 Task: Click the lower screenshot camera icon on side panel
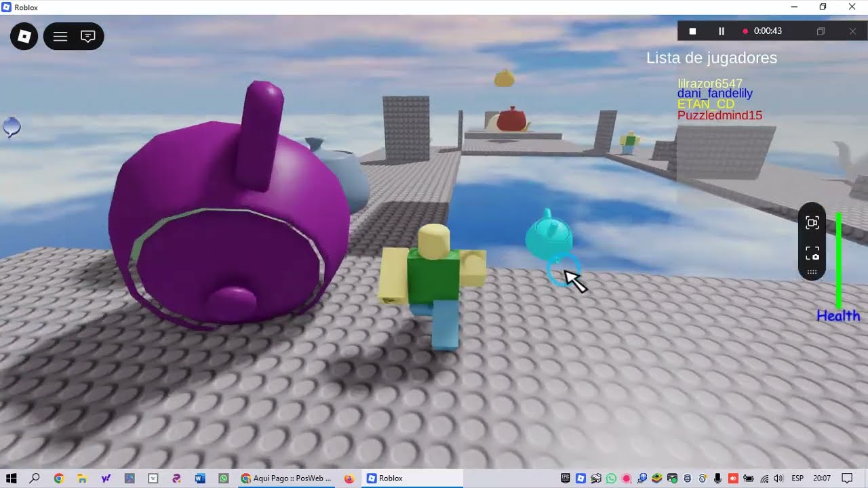(812, 253)
